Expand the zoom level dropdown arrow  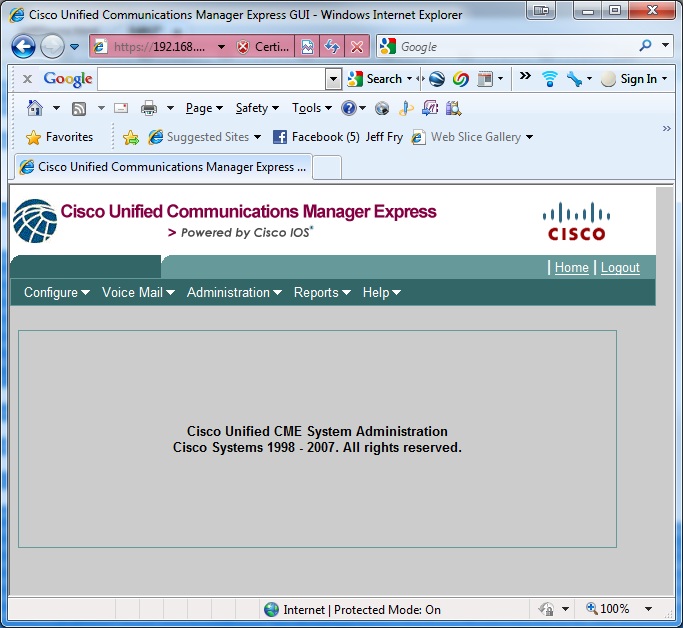648,609
